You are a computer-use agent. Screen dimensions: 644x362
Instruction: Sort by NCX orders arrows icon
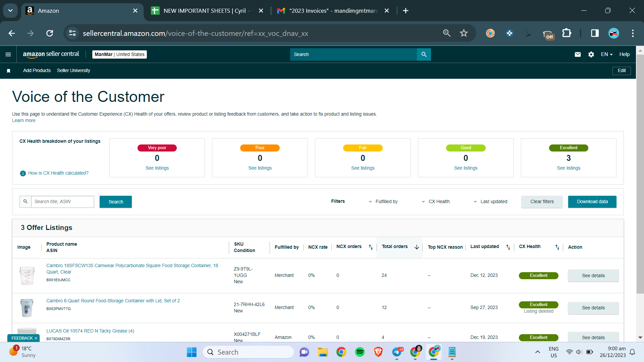371,247
